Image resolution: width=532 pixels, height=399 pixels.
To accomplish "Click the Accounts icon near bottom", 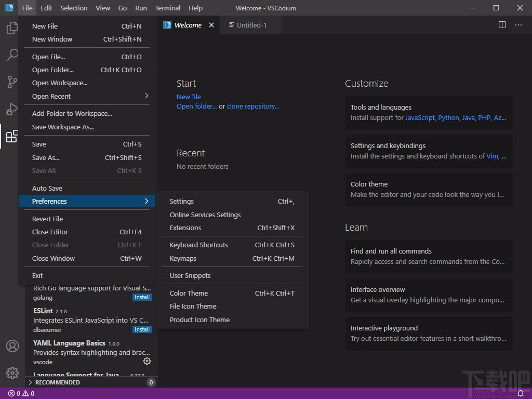I will (11, 345).
